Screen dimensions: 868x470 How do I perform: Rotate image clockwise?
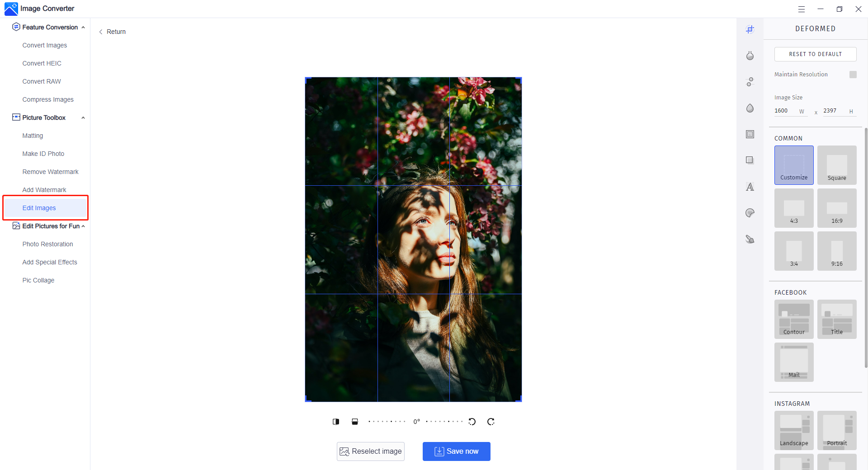491,422
